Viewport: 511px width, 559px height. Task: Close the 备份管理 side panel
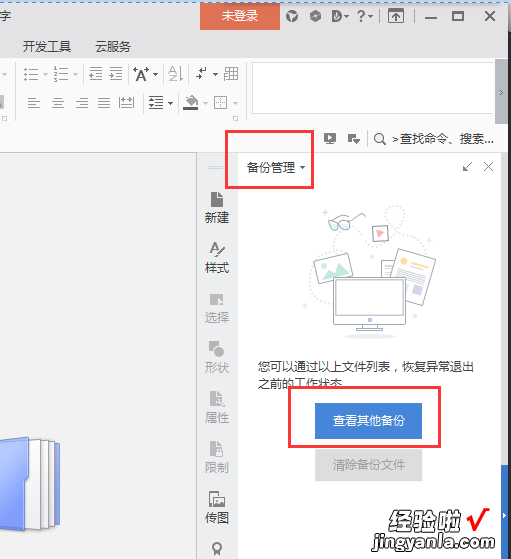tap(488, 166)
